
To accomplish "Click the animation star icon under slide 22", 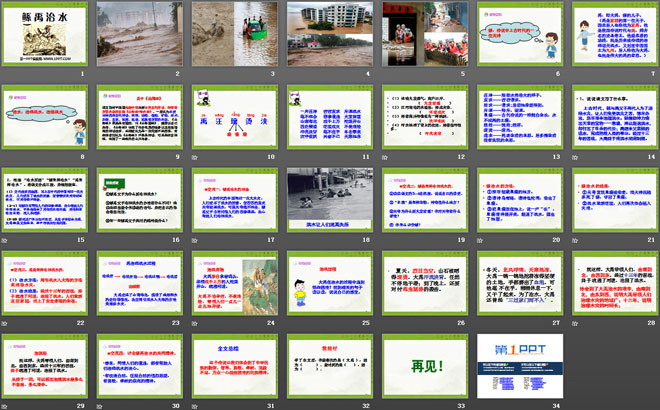I will [4, 323].
